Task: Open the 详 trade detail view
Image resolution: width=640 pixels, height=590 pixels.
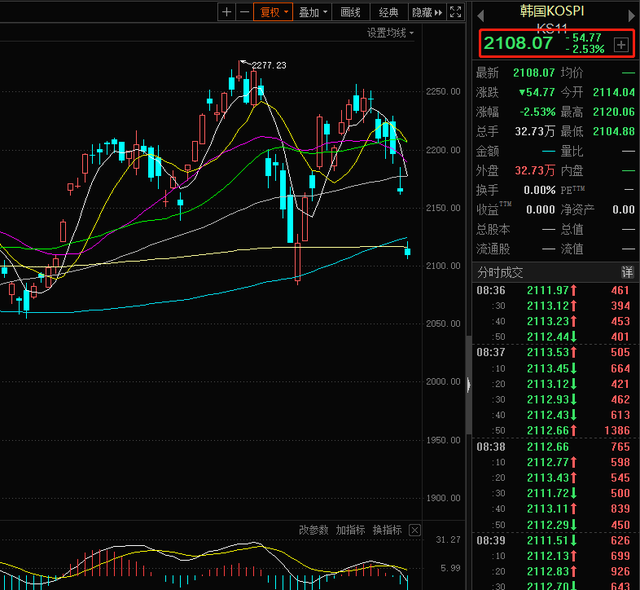Action: pyautogui.click(x=627, y=272)
